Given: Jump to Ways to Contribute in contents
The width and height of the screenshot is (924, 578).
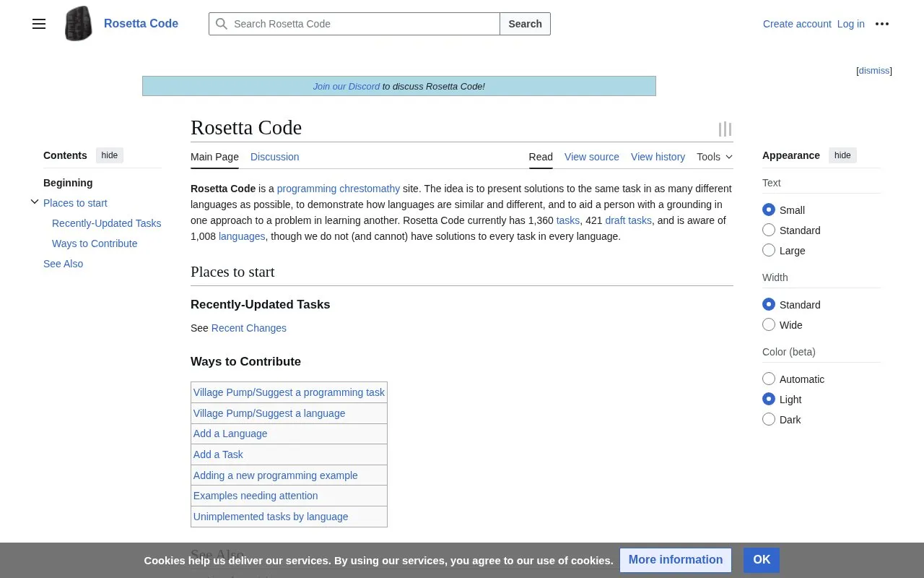Looking at the screenshot, I should click(95, 243).
